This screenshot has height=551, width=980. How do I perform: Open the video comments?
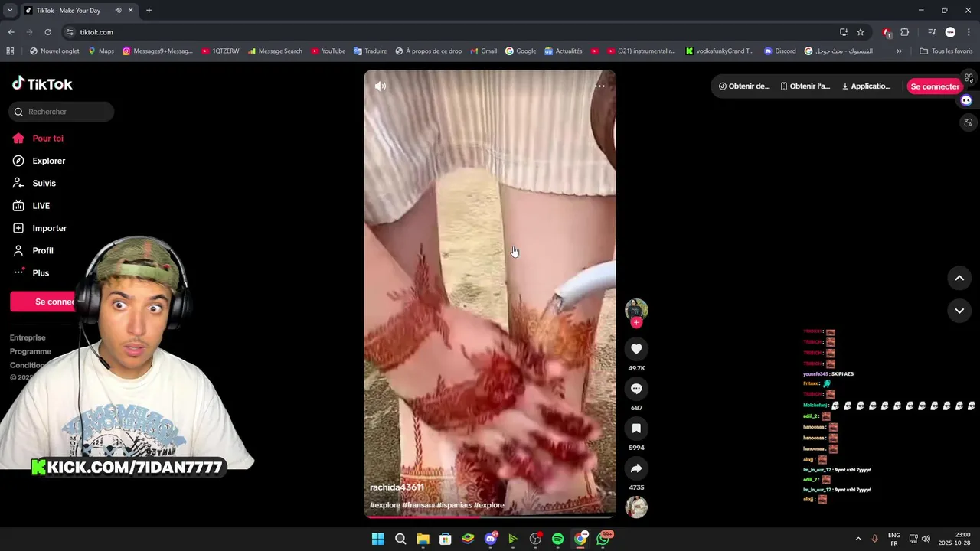pyautogui.click(x=636, y=389)
